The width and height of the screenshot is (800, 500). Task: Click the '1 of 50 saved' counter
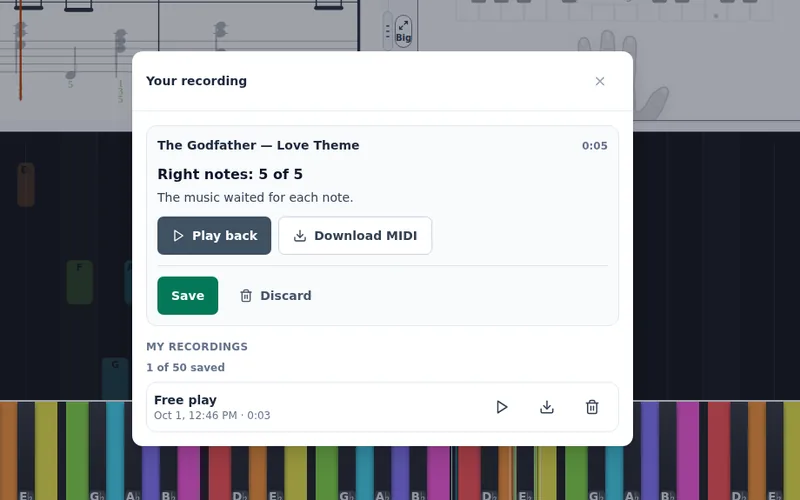[x=185, y=367]
